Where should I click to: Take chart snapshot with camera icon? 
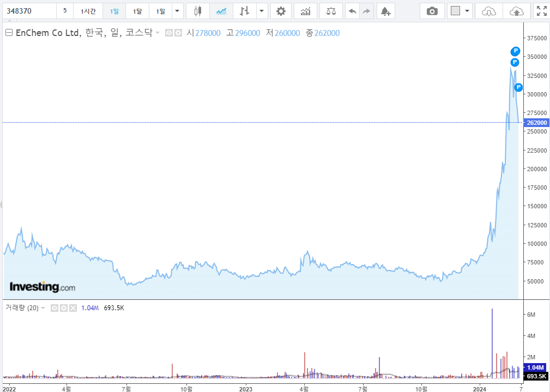coord(432,11)
